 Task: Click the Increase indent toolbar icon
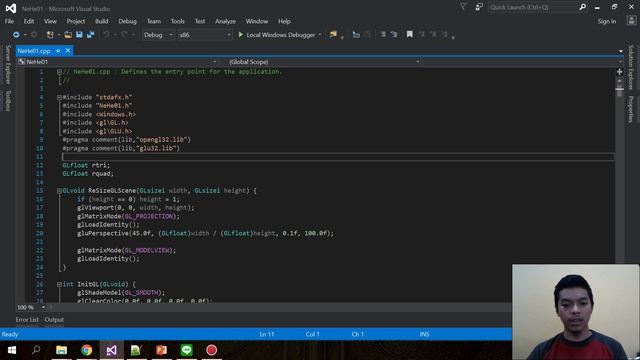point(394,35)
